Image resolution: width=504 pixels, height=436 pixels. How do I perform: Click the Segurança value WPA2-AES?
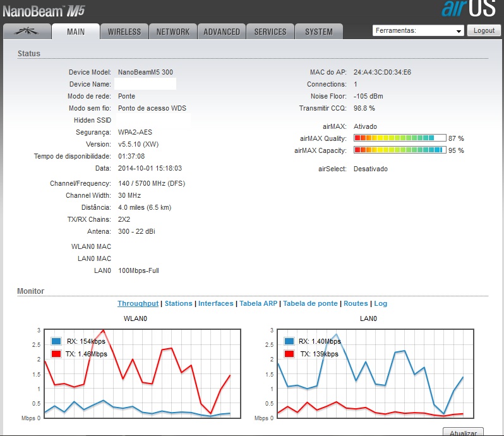click(135, 132)
